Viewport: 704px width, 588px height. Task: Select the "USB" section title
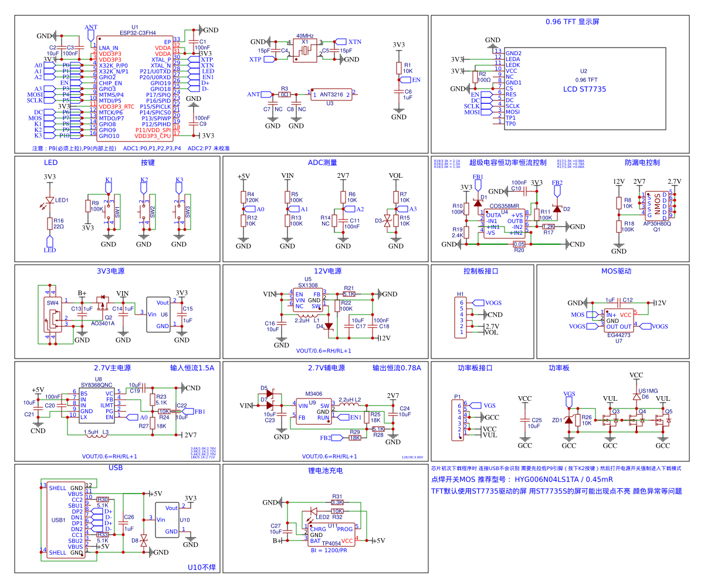tap(116, 468)
